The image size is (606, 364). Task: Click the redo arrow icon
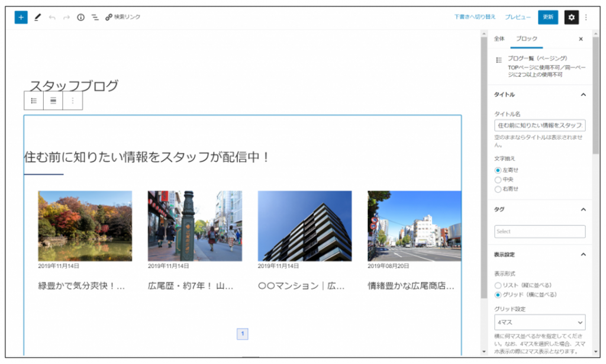click(66, 18)
